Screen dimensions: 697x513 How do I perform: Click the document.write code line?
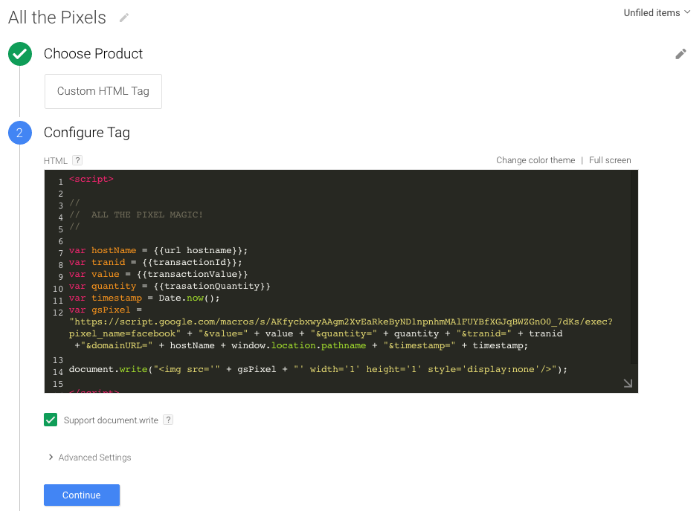point(318,369)
